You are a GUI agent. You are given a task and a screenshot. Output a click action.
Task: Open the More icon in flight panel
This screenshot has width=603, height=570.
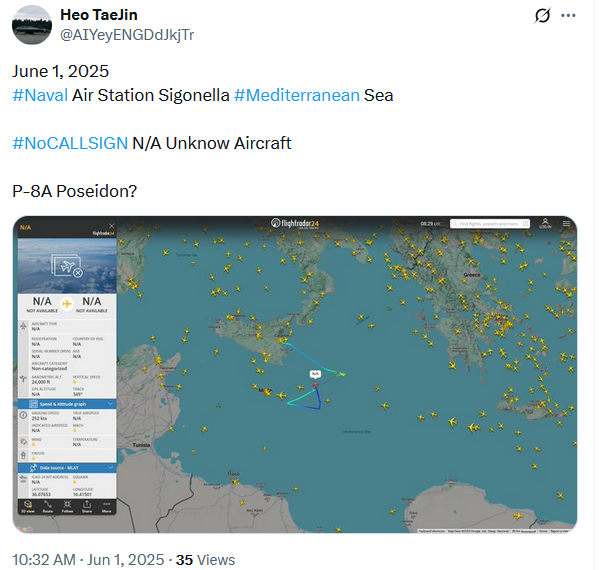point(107,507)
